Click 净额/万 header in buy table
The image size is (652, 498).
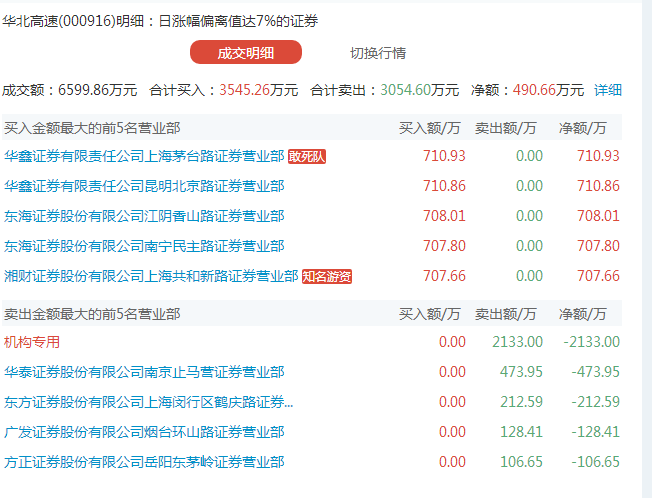pos(583,128)
